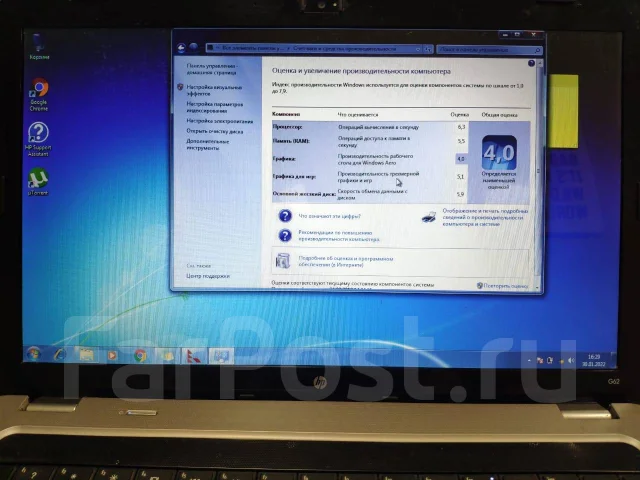Open Internet Explorer from the taskbar
The width and height of the screenshot is (640, 480).
(x=60, y=355)
